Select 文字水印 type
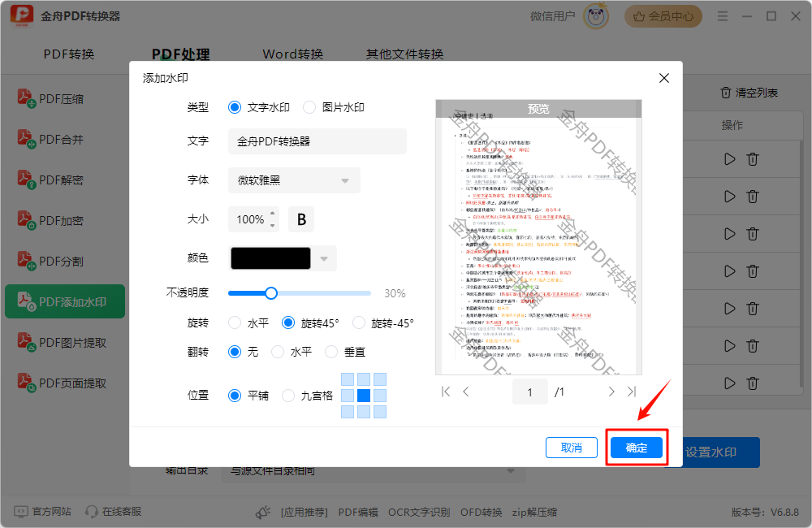The width and height of the screenshot is (812, 528). tap(259, 107)
